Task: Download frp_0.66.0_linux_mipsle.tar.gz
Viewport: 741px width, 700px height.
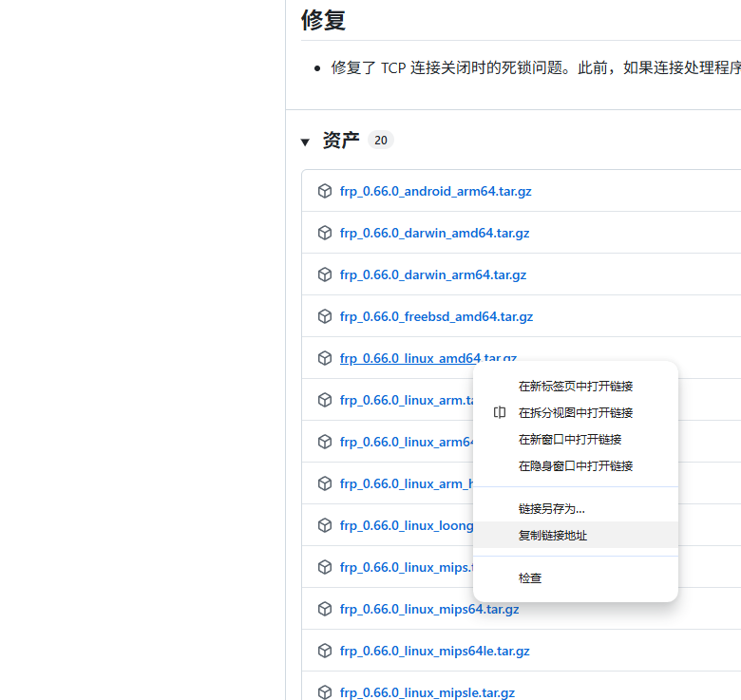Action: click(427, 693)
